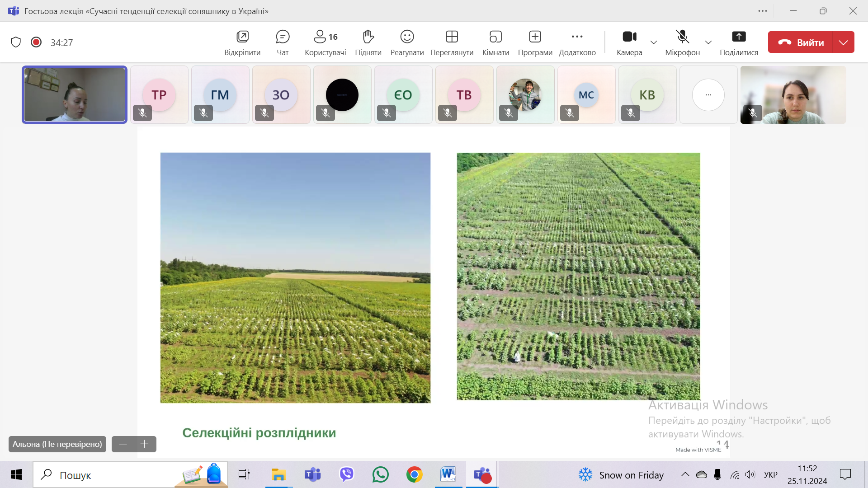Open the Rooms icon

point(495,37)
